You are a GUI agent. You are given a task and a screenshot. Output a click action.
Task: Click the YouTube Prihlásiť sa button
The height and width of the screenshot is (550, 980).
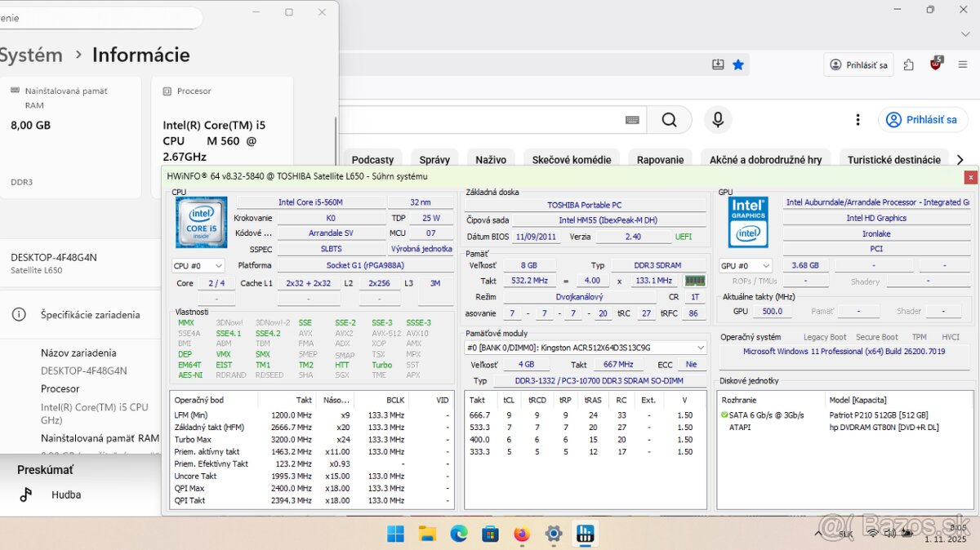point(922,120)
